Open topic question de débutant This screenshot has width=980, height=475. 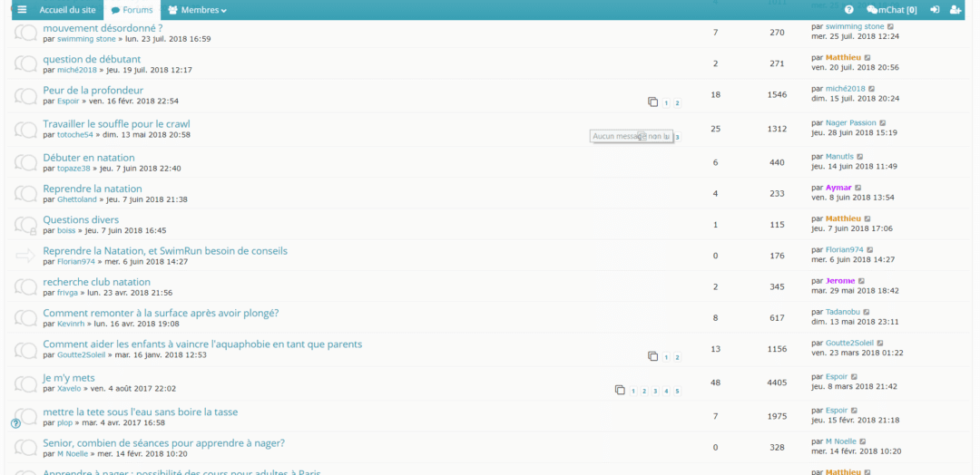click(92, 59)
